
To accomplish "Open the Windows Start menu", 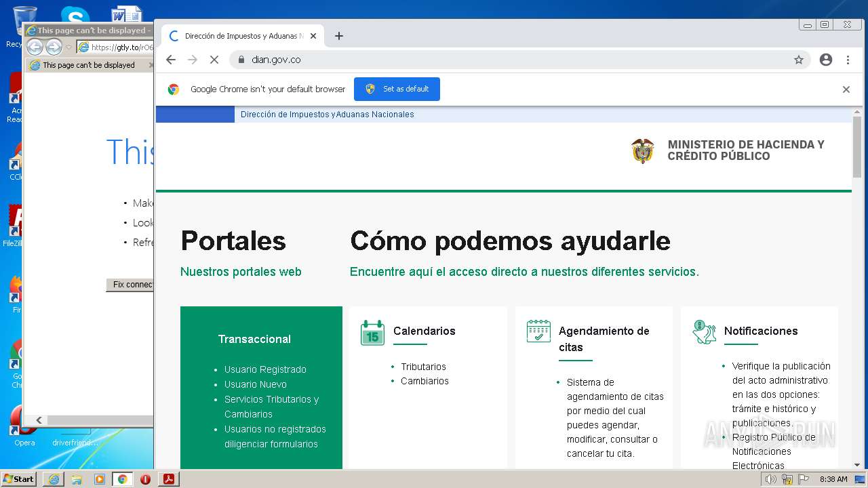I will point(18,479).
